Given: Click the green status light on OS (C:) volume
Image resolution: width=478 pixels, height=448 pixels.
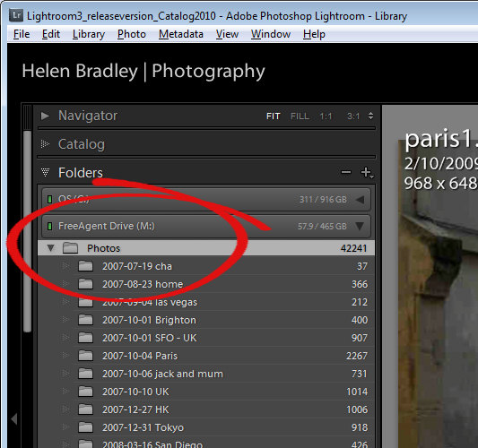Looking at the screenshot, I should (49, 200).
